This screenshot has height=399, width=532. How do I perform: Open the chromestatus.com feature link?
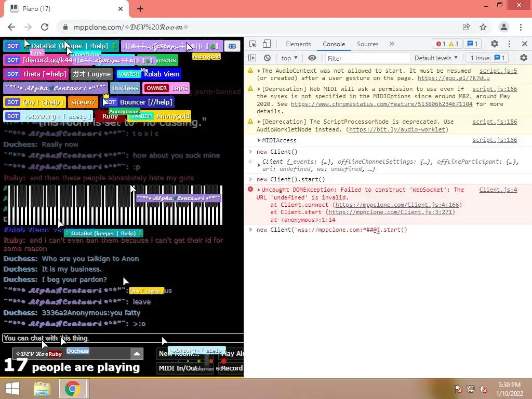point(381,104)
